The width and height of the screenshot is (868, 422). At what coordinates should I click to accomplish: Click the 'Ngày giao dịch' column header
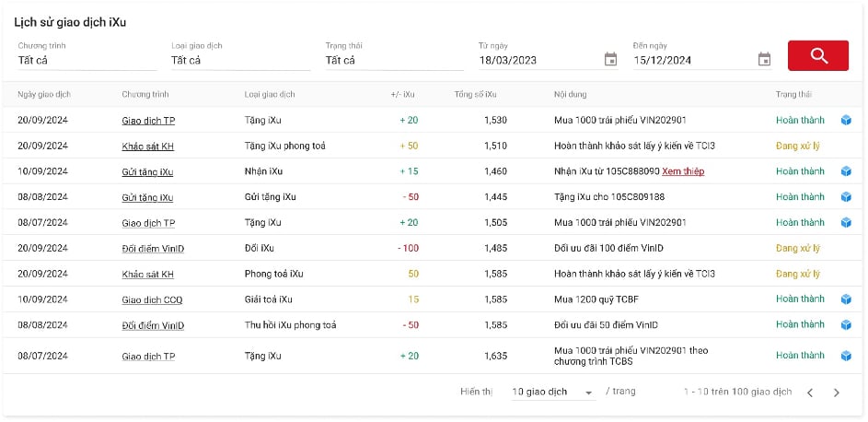coord(44,95)
